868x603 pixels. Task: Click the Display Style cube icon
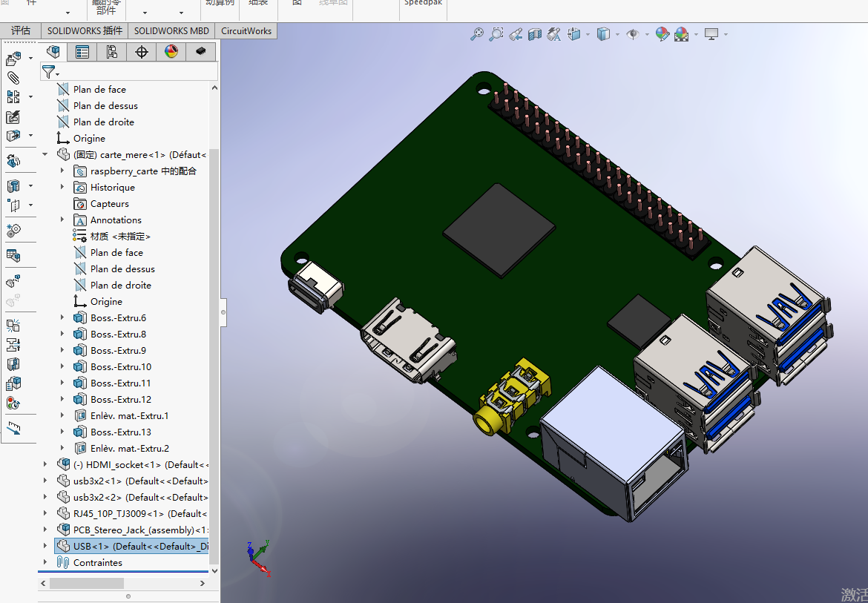coord(603,34)
